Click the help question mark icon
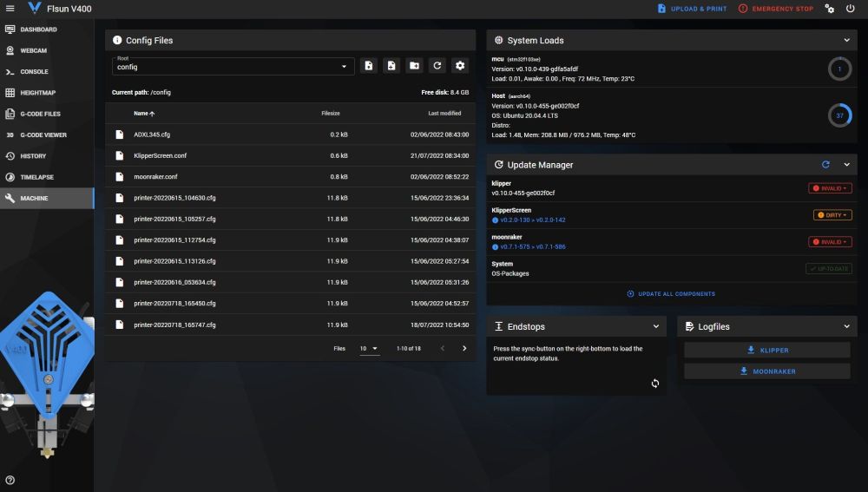Screen dimensions: 868x492 coord(10,481)
